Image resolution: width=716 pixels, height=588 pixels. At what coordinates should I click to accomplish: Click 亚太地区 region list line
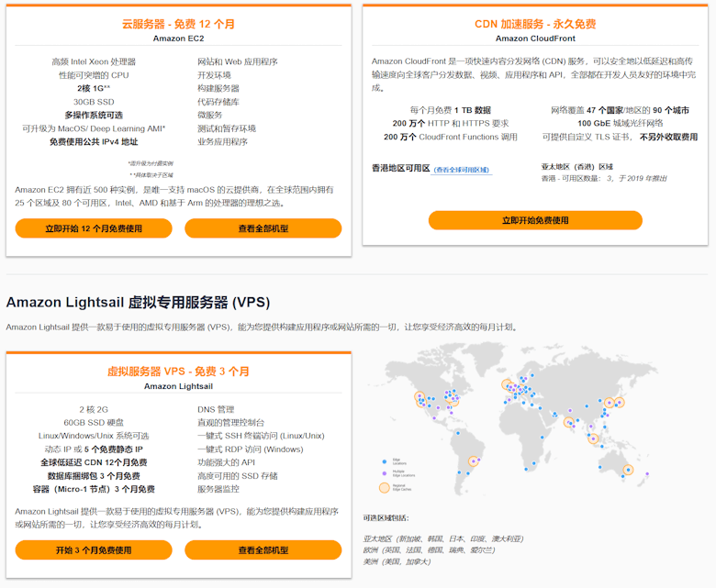[443, 538]
